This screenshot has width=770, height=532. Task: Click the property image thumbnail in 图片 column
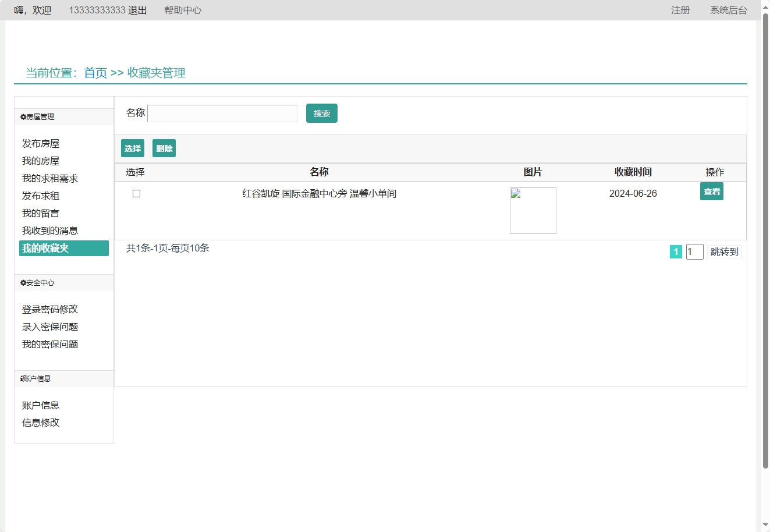pyautogui.click(x=533, y=210)
